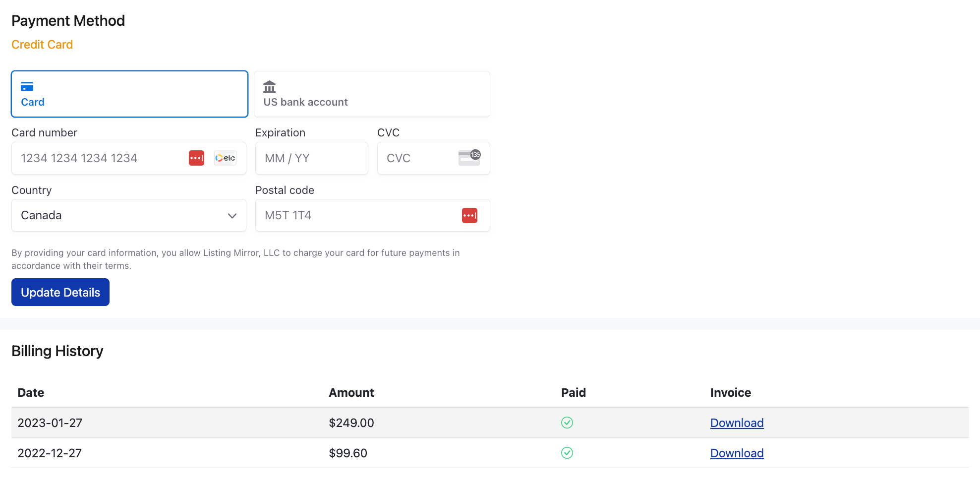This screenshot has width=980, height=492.
Task: Click the Country field label
Action: [x=31, y=190]
